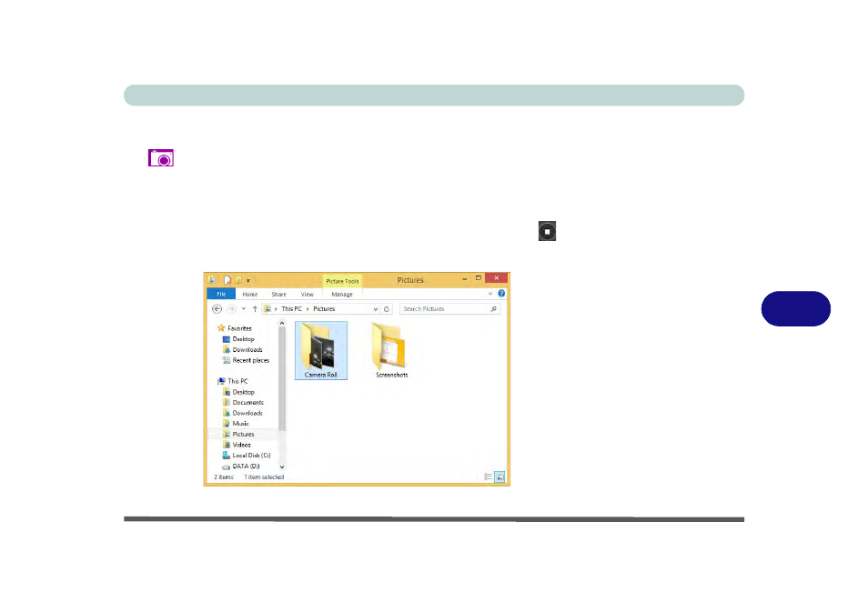Select Local Disk (C:) in navigation pane
Image resolution: width=868 pixels, height=612 pixels.
[251, 456]
